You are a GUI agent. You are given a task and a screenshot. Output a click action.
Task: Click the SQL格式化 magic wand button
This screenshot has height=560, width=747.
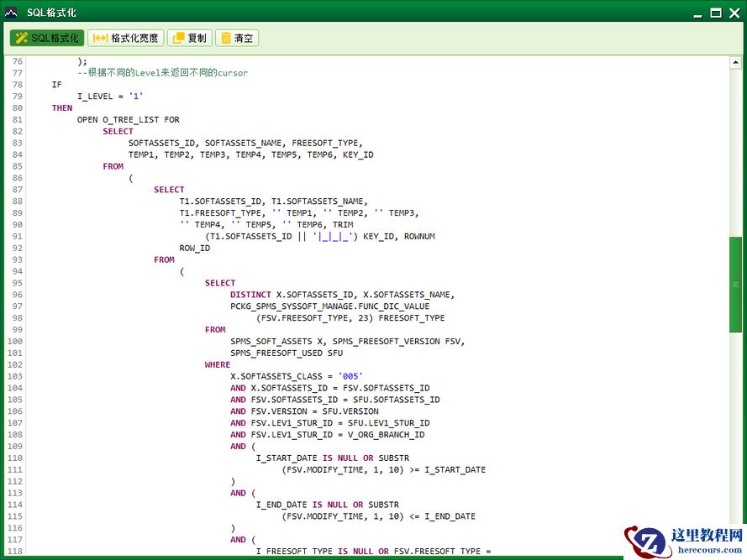47,38
